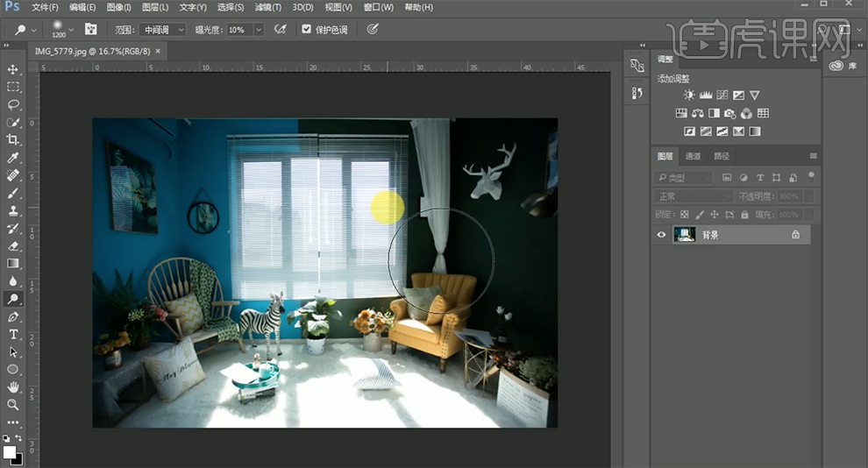Select the Horizontal Type tool

[13, 334]
